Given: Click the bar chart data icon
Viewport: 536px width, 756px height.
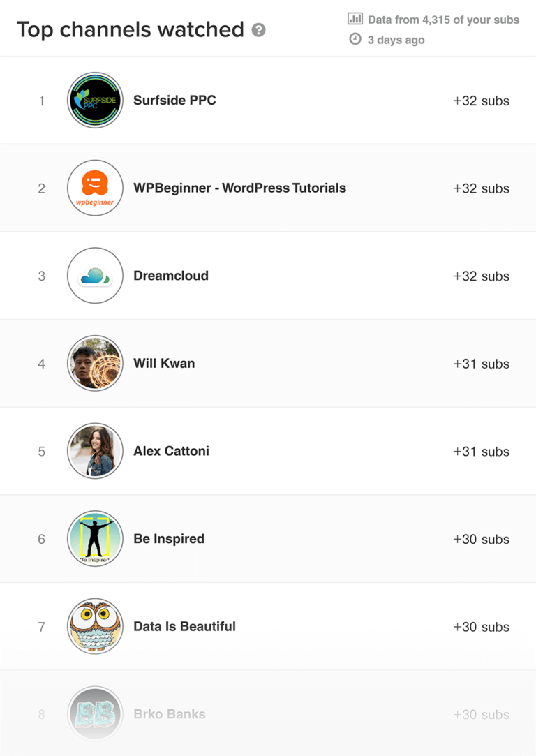Looking at the screenshot, I should 355,19.
